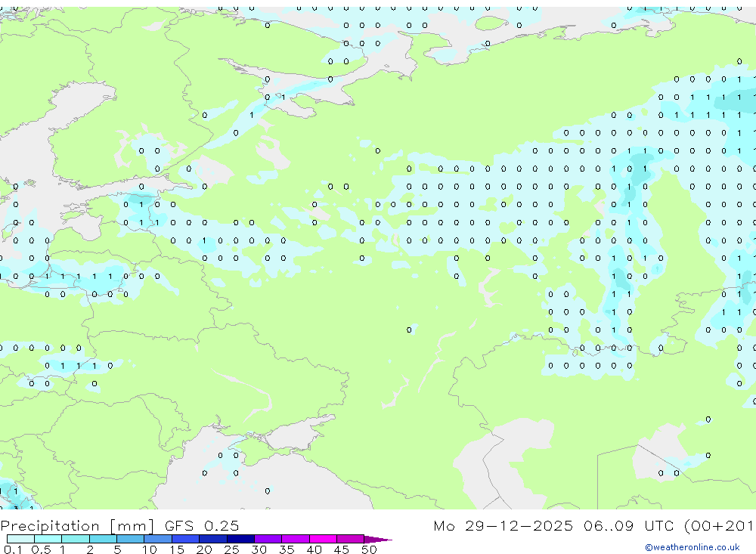Select the 0.1–0.5 mm legend swatch
756x554 pixels.
(20, 539)
